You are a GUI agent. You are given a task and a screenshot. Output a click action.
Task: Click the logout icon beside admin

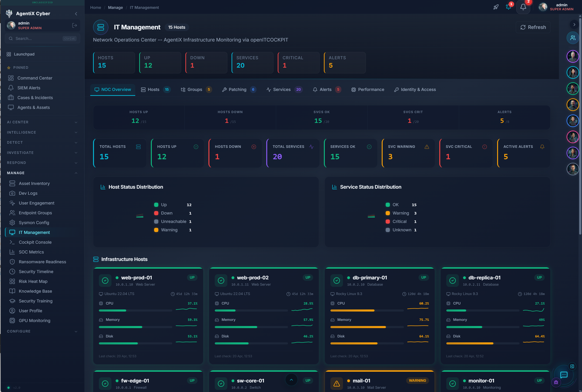74,25
